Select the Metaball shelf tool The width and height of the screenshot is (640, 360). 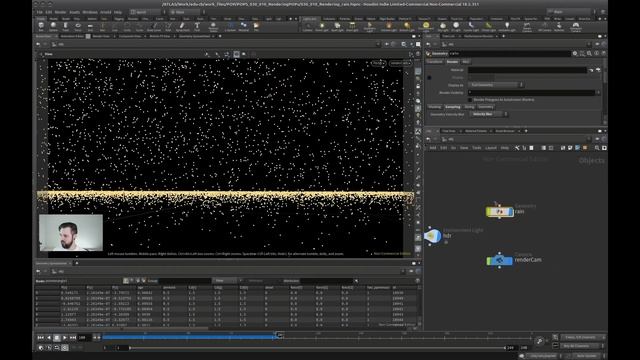(243, 27)
